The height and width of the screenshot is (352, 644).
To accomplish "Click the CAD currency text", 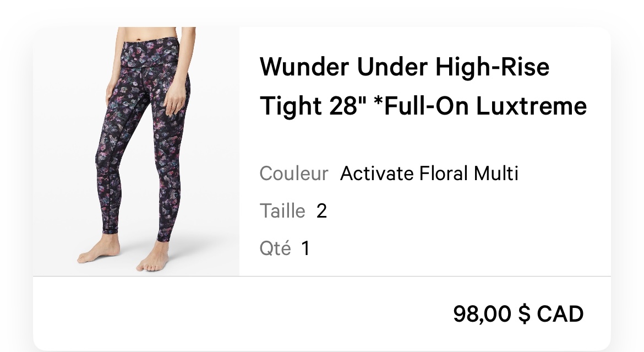I will coord(560,314).
